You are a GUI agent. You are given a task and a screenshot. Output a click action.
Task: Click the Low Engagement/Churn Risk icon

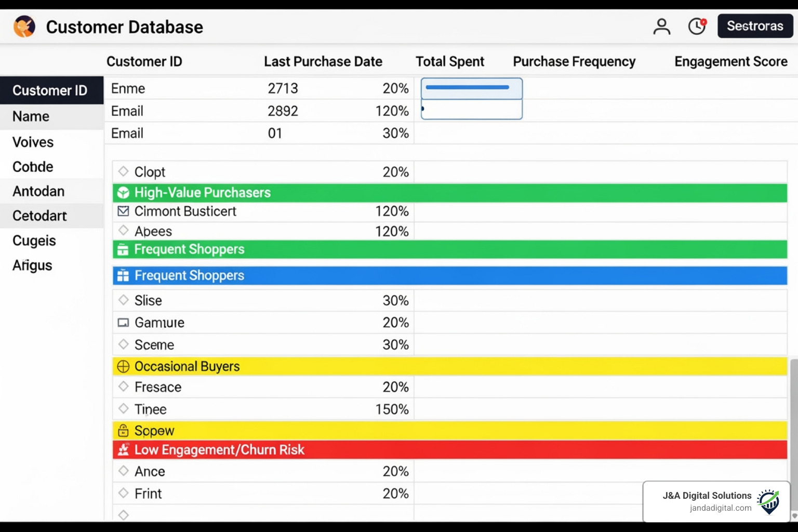(x=123, y=449)
